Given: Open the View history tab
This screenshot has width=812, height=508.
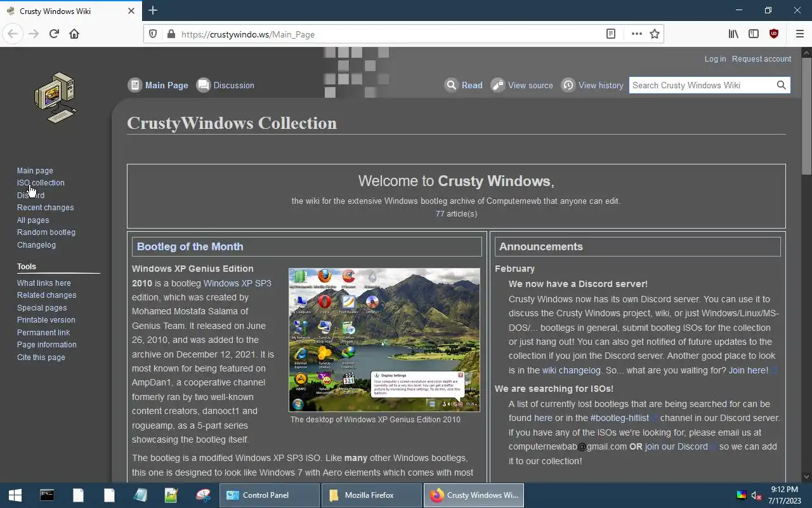Looking at the screenshot, I should 592,85.
